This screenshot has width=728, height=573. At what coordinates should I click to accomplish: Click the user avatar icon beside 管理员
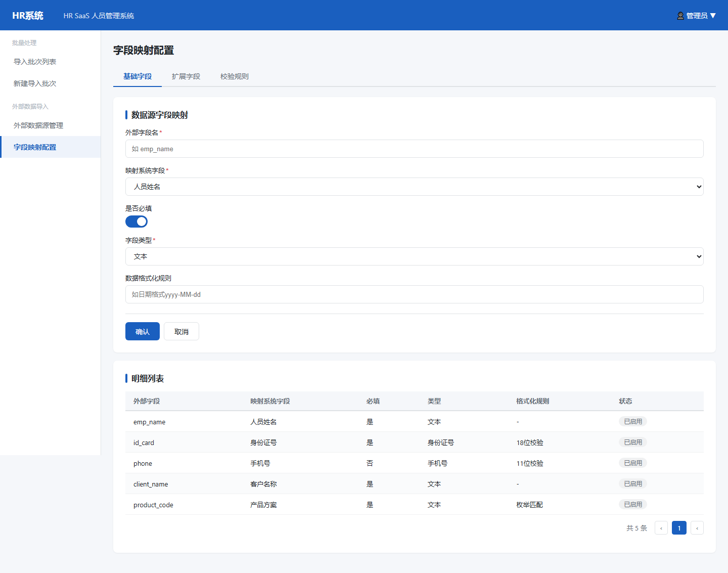(680, 16)
